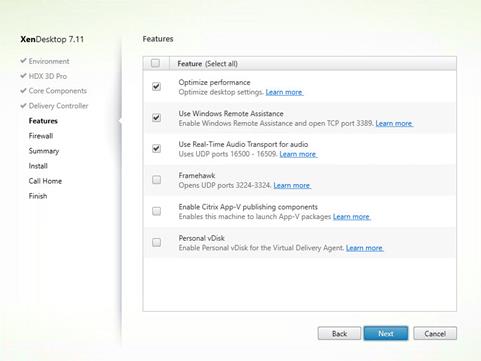Click the 'Personal vDisk' feature title
Screen dimensions: 481x361
pyautogui.click(x=201, y=238)
